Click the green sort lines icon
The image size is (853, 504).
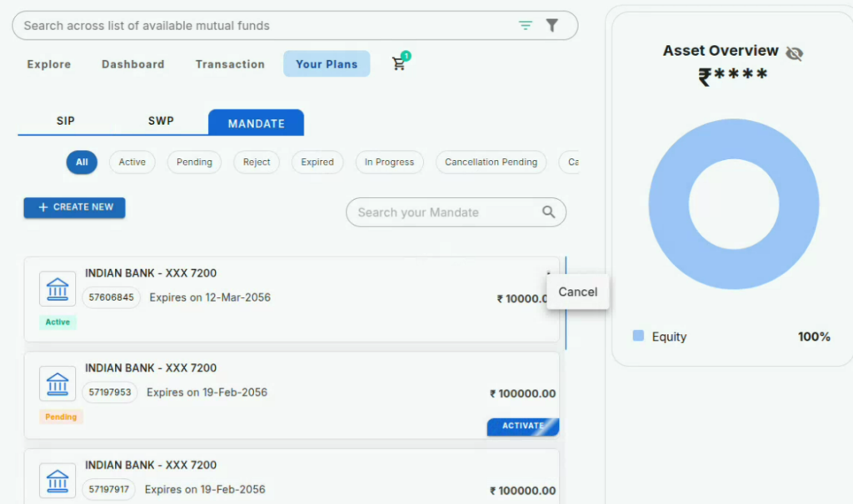(525, 26)
